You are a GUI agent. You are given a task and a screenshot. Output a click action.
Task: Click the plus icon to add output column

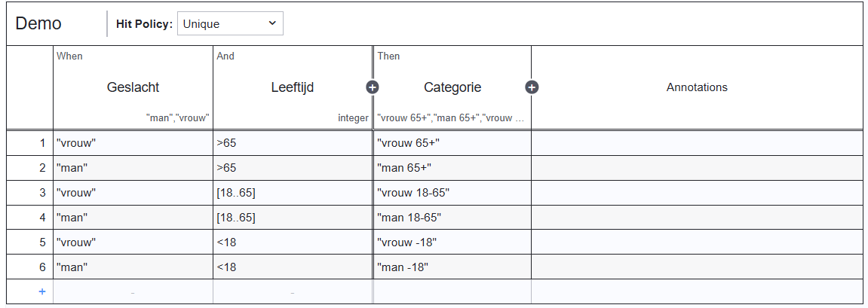[x=532, y=87]
